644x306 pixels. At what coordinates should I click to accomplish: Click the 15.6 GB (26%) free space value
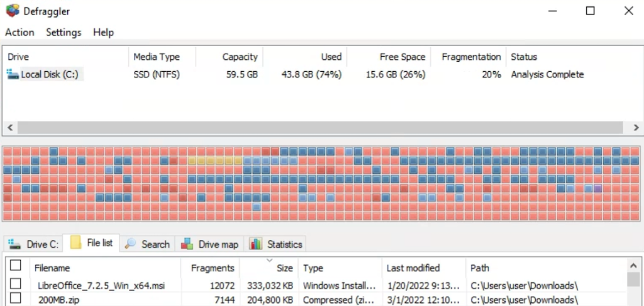click(396, 75)
